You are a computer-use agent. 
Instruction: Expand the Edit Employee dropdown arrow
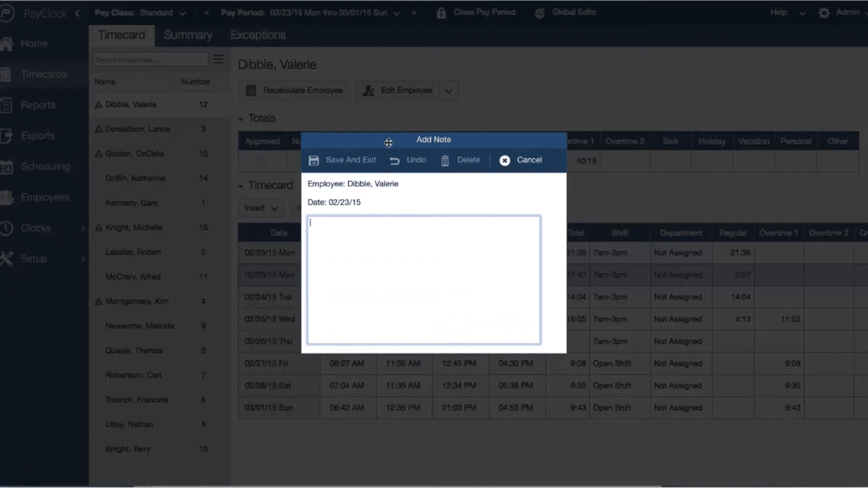[448, 90]
